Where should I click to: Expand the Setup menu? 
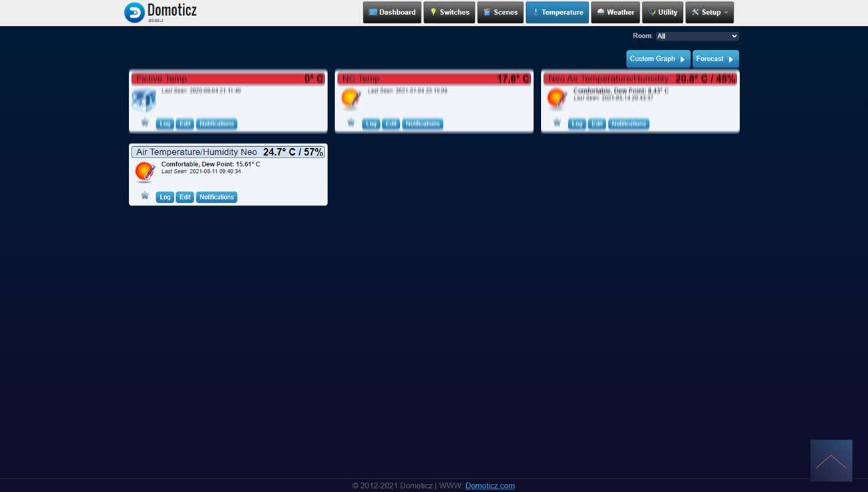(x=709, y=12)
